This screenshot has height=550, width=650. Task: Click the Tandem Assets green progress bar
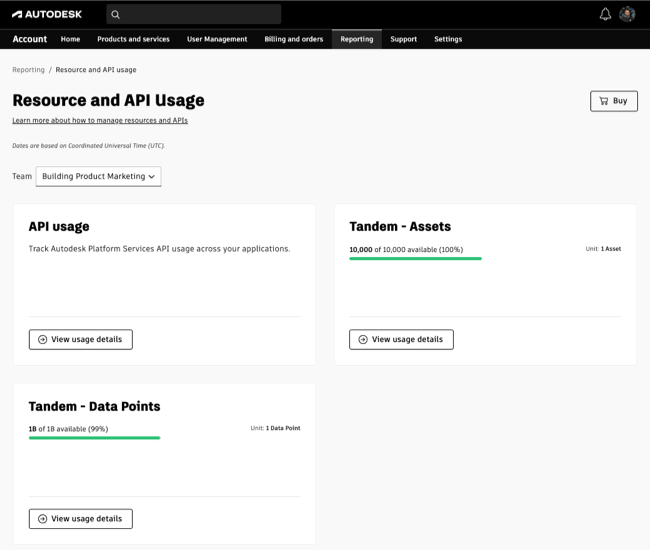(415, 259)
